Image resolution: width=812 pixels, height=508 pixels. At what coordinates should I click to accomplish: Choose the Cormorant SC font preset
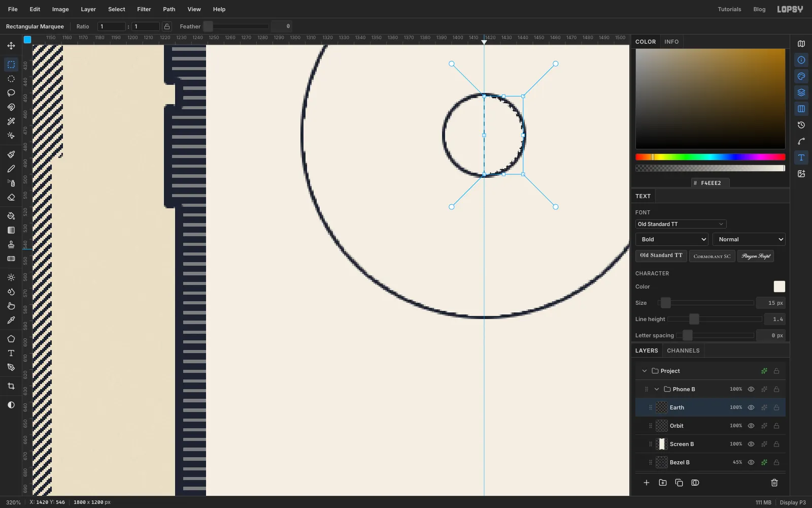712,256
